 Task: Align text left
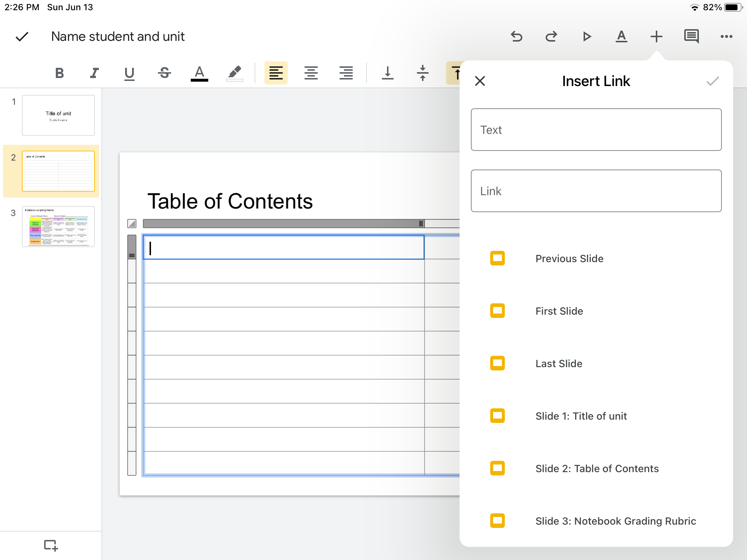(x=276, y=73)
